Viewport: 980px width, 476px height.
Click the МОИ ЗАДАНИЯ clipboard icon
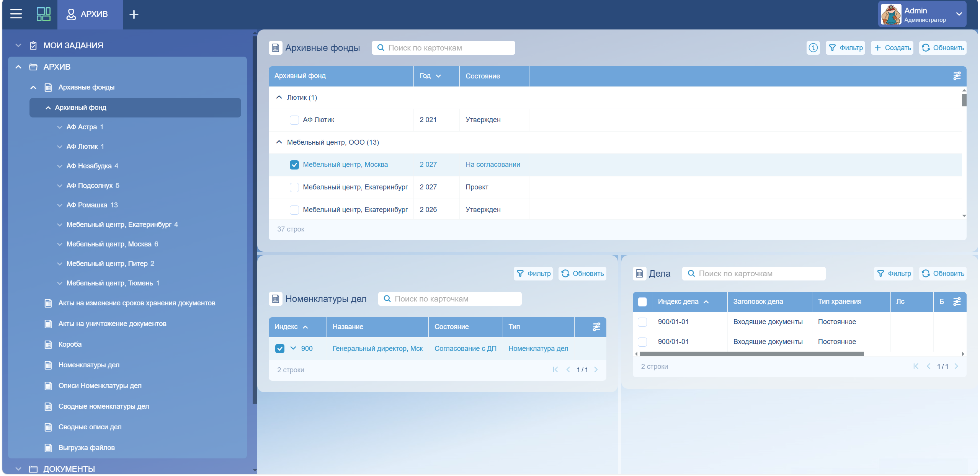pos(33,46)
